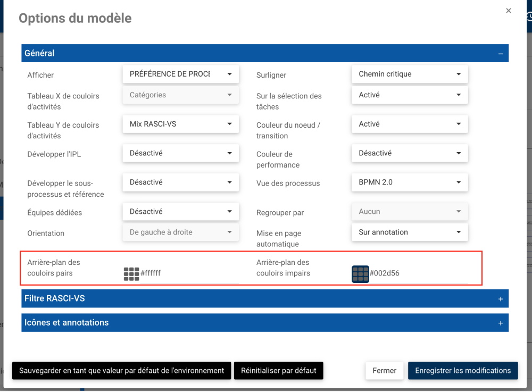The height and width of the screenshot is (392, 532).
Task: Close the Options du modèle dialog
Action: 509,11
